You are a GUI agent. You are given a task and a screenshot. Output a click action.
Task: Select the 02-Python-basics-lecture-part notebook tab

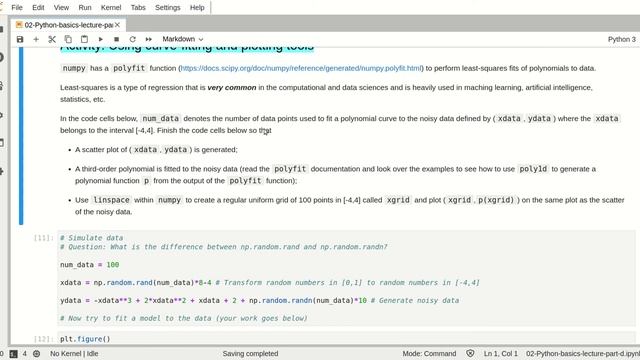(68, 25)
